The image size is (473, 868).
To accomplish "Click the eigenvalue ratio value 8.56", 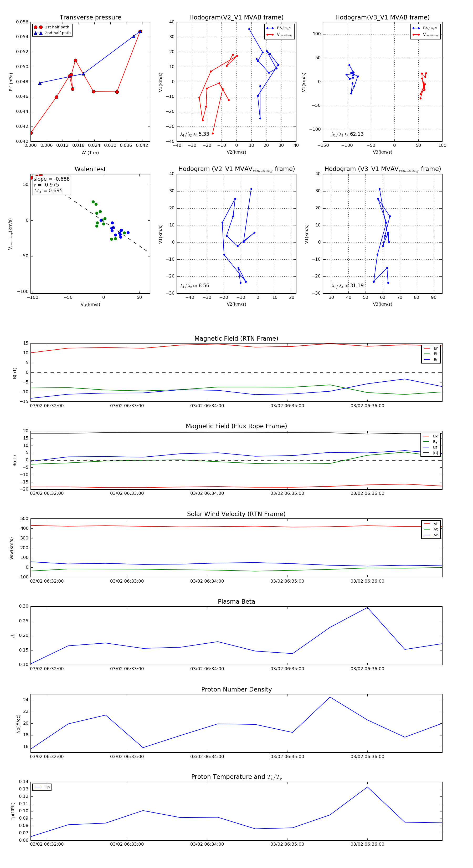I will pyautogui.click(x=204, y=286).
